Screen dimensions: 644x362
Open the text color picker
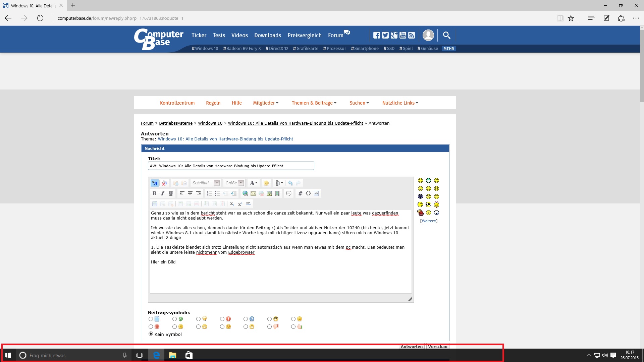pos(253,183)
